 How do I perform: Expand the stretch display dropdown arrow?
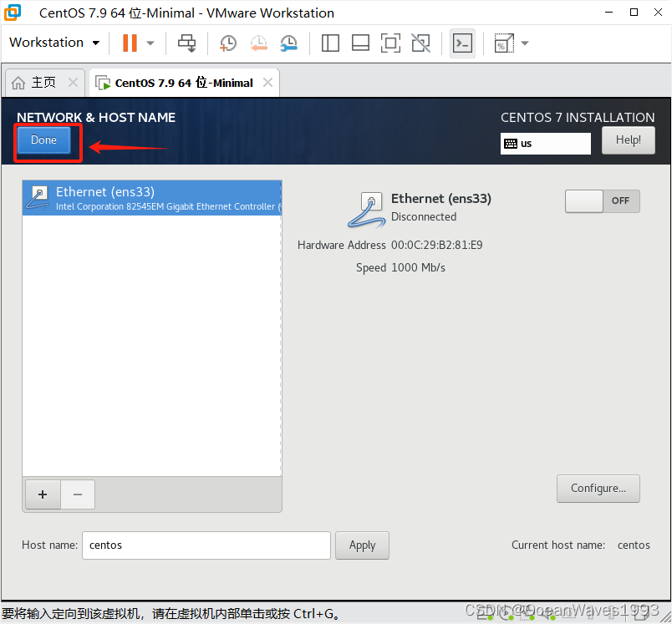click(525, 43)
